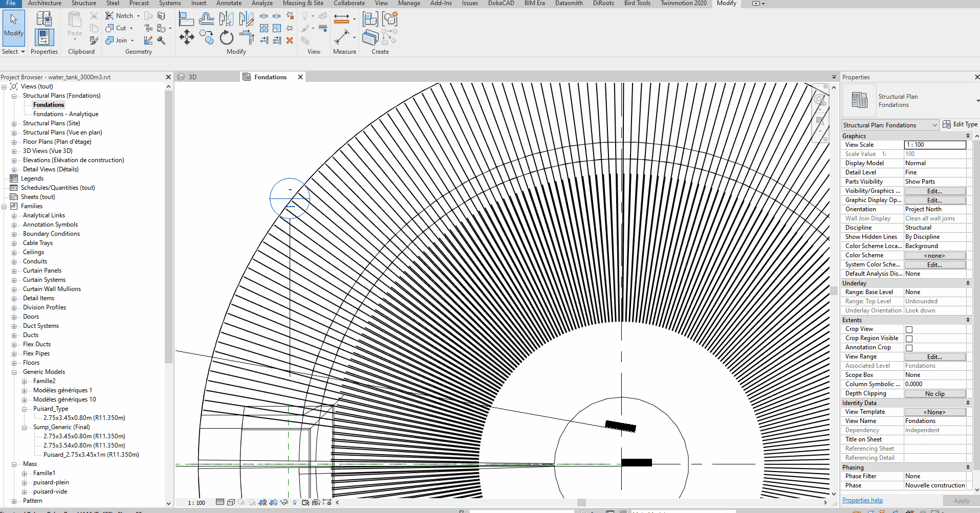
Task: Open the Array tool
Action: click(x=264, y=28)
